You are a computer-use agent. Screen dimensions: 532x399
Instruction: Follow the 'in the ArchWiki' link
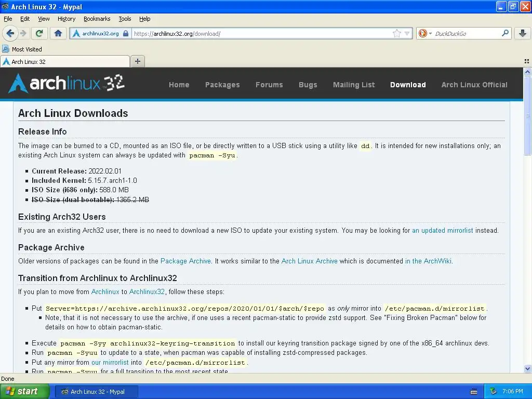428,261
